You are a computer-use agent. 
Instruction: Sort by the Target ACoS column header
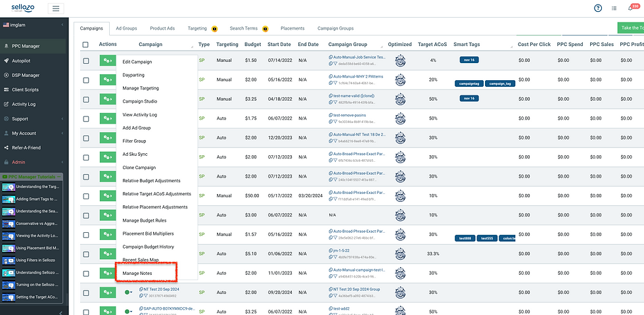(432, 45)
